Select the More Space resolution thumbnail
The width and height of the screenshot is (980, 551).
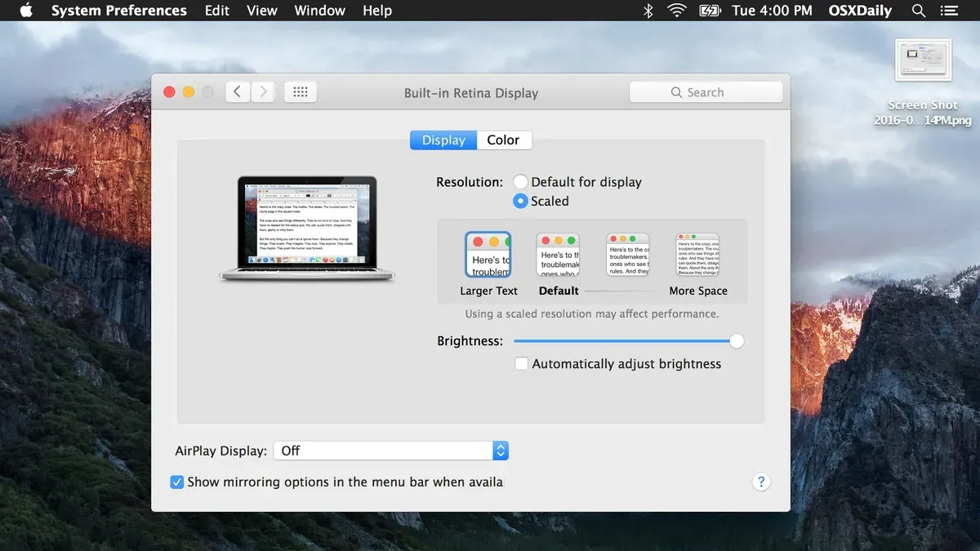tap(697, 255)
